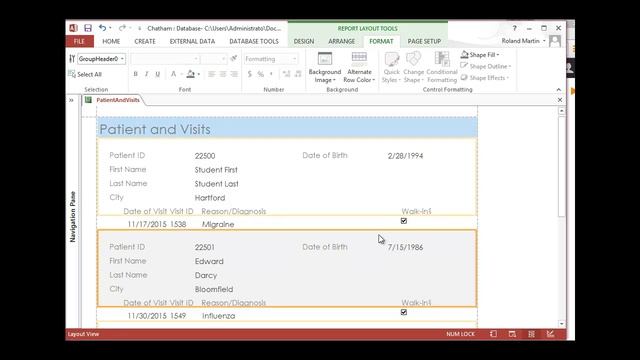Align text right
640x360 pixels.
click(x=234, y=74)
